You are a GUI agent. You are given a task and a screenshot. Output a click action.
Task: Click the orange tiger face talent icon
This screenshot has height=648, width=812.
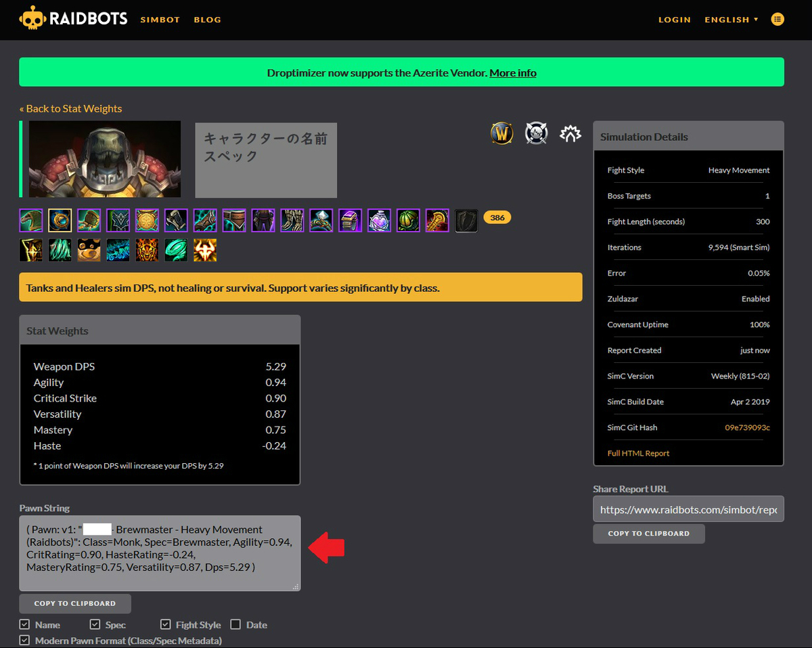pos(148,250)
